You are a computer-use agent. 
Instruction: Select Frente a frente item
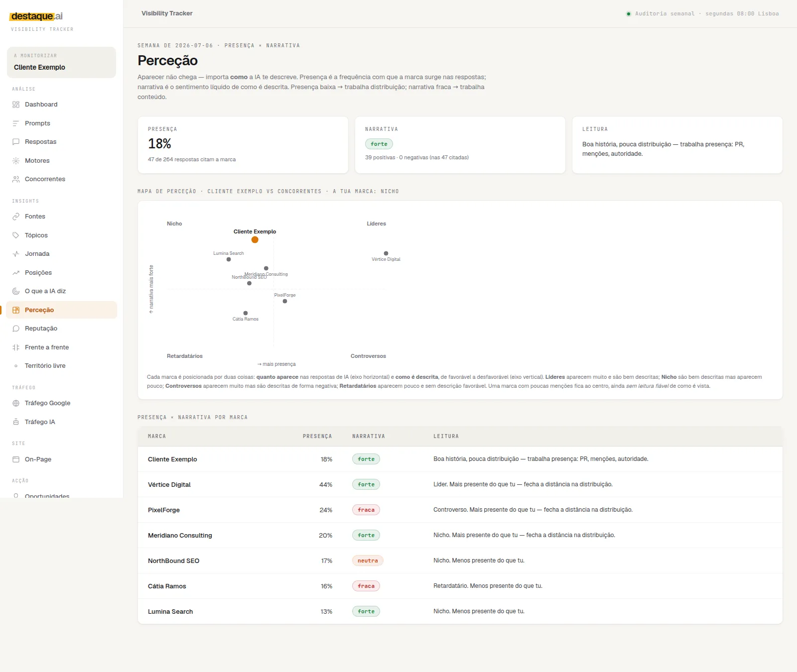point(62,347)
